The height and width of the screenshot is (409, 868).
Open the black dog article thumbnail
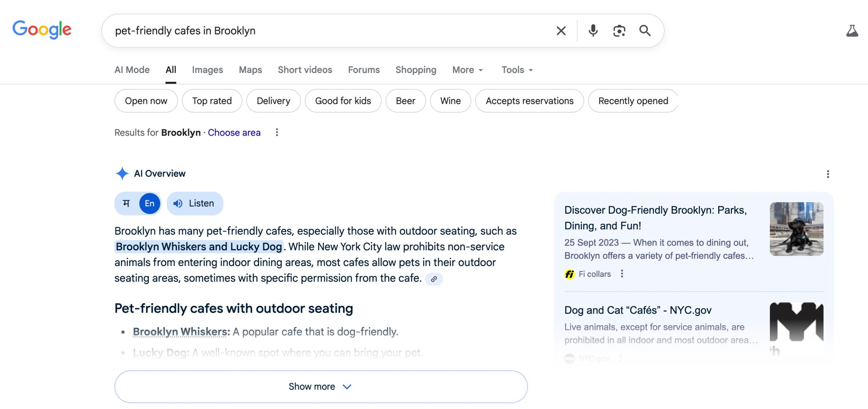coord(796,229)
